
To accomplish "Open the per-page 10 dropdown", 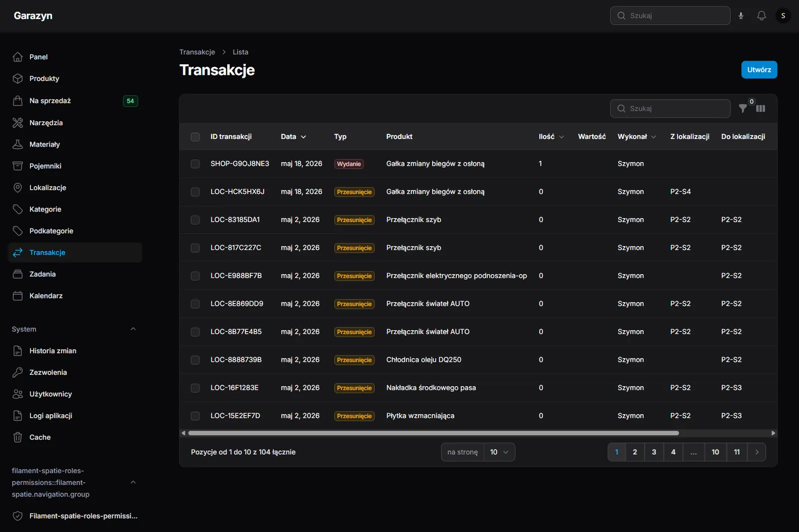I will pyautogui.click(x=499, y=452).
